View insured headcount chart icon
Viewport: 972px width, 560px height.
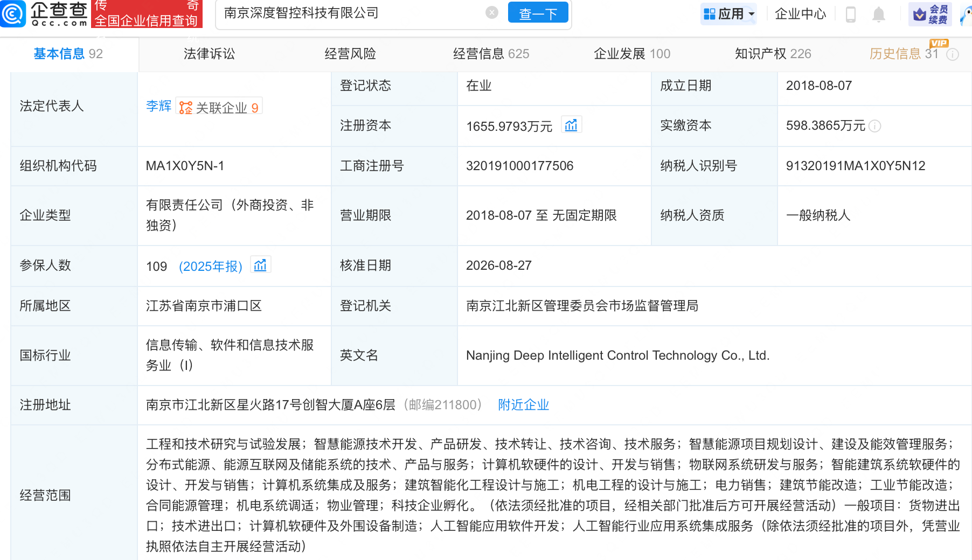pyautogui.click(x=260, y=265)
